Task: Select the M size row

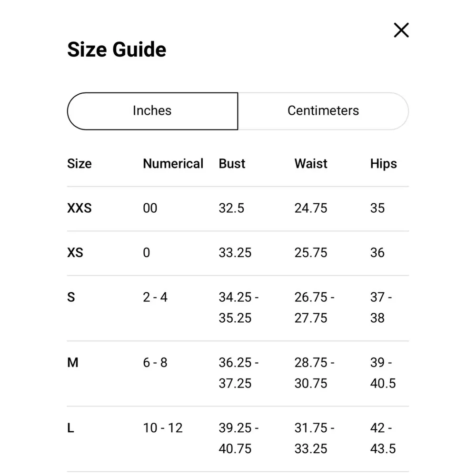Action: click(73, 363)
